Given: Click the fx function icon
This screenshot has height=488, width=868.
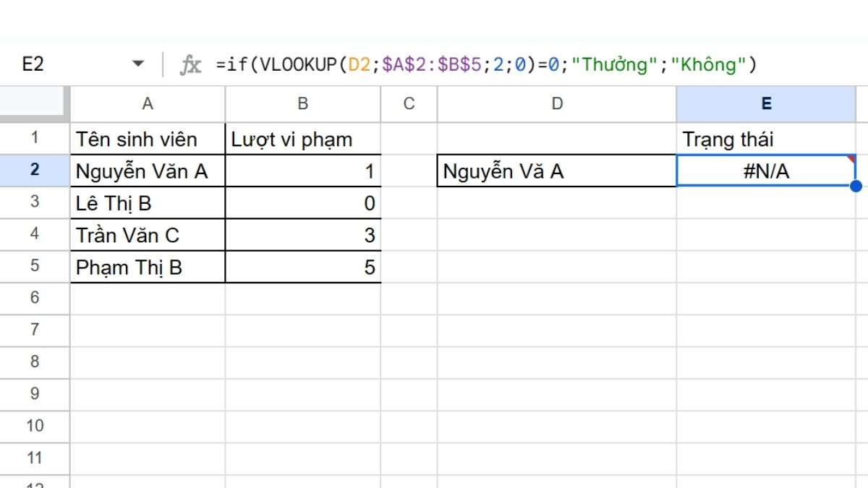Looking at the screenshot, I should tap(190, 65).
